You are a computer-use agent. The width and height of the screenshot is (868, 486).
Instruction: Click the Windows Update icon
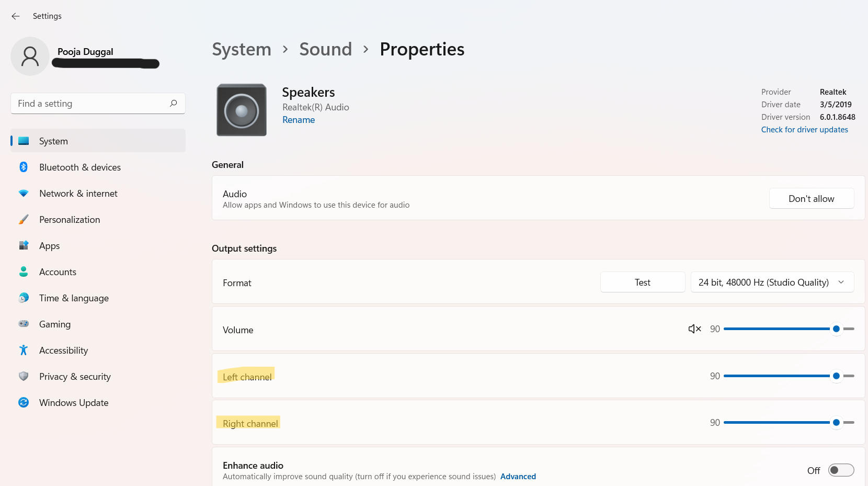click(24, 402)
